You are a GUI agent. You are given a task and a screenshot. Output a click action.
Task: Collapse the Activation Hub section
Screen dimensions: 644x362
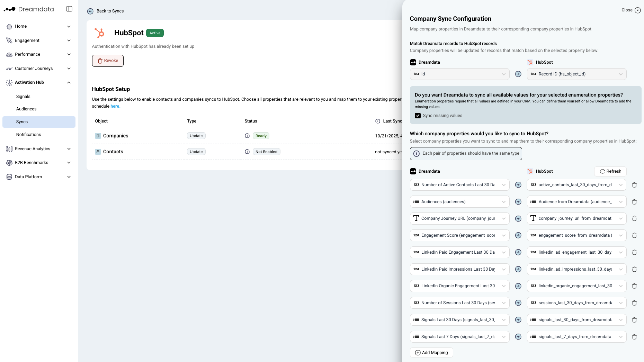click(x=69, y=82)
